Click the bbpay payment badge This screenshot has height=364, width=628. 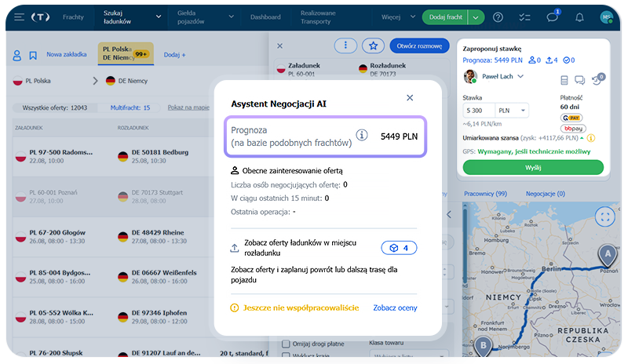coord(573,129)
